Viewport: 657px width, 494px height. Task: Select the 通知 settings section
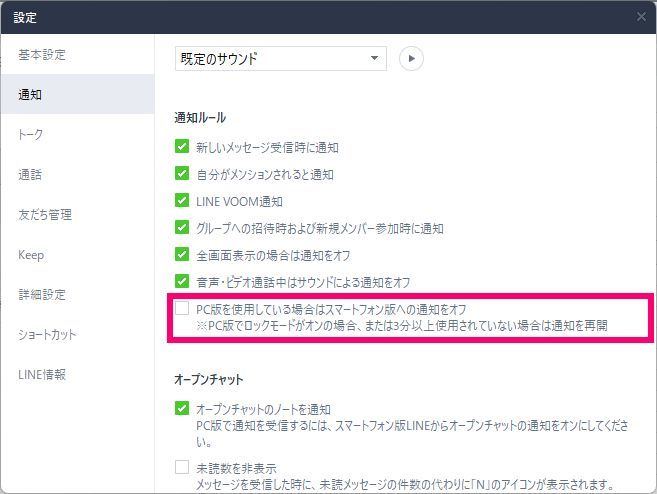77,94
